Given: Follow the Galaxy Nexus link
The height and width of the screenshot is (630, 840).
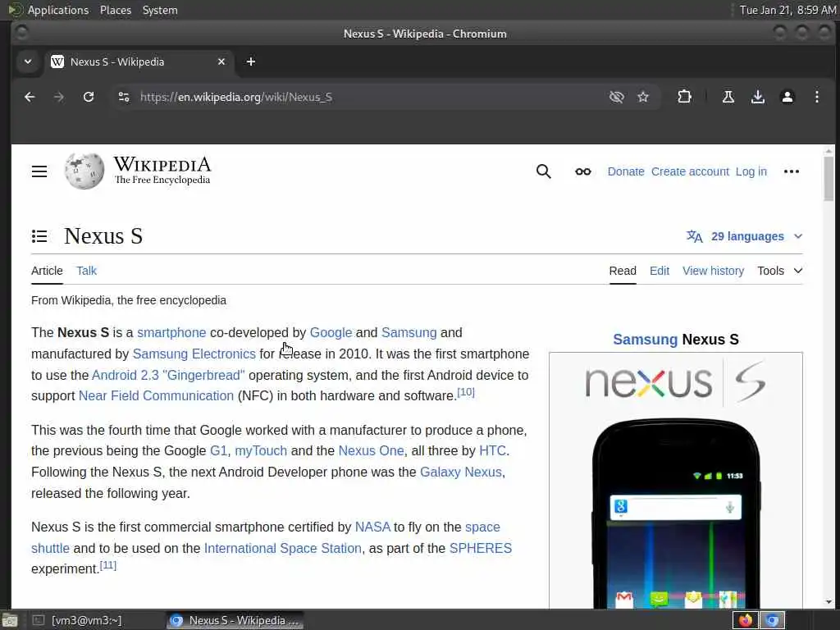Looking at the screenshot, I should click(461, 472).
